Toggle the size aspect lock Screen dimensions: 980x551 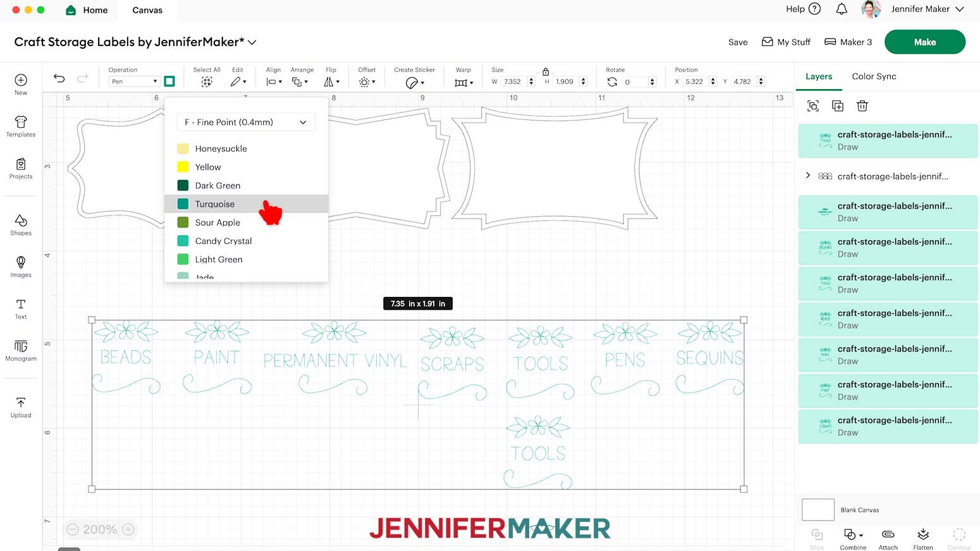tap(546, 71)
